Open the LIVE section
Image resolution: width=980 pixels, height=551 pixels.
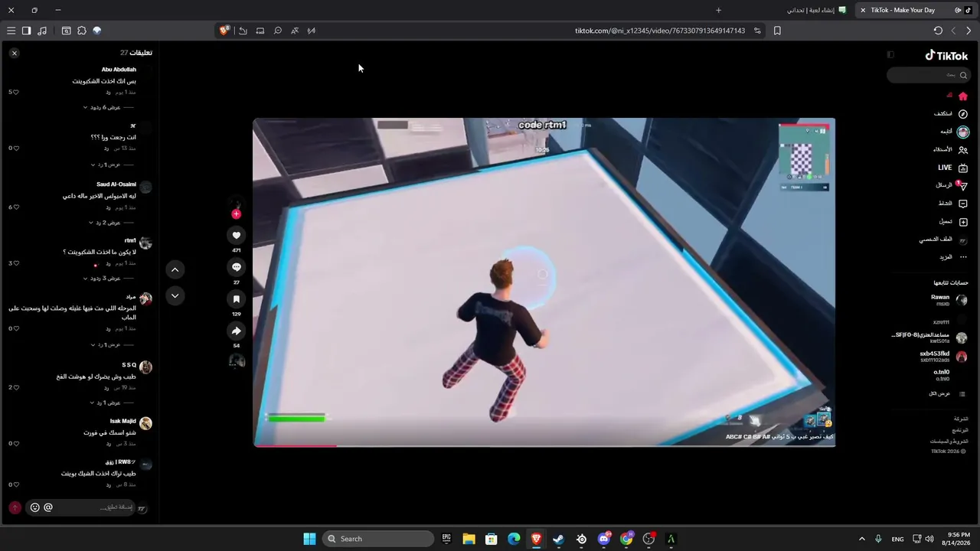pos(953,168)
